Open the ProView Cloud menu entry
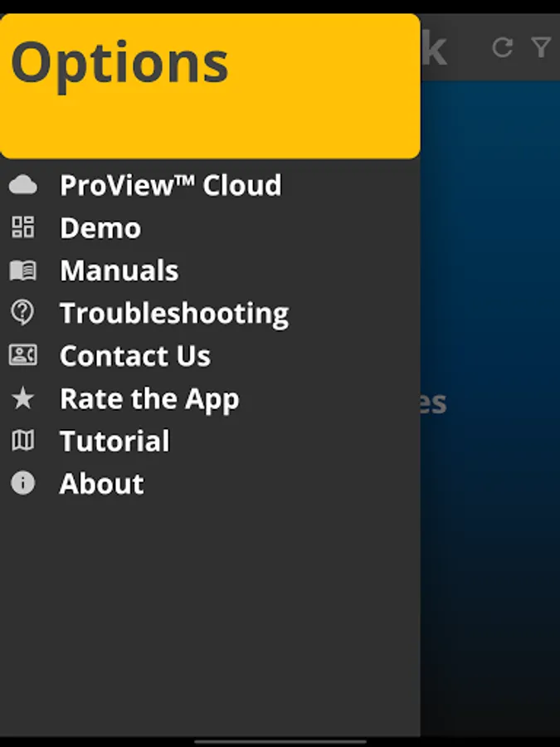This screenshot has width=560, height=747. (x=210, y=185)
